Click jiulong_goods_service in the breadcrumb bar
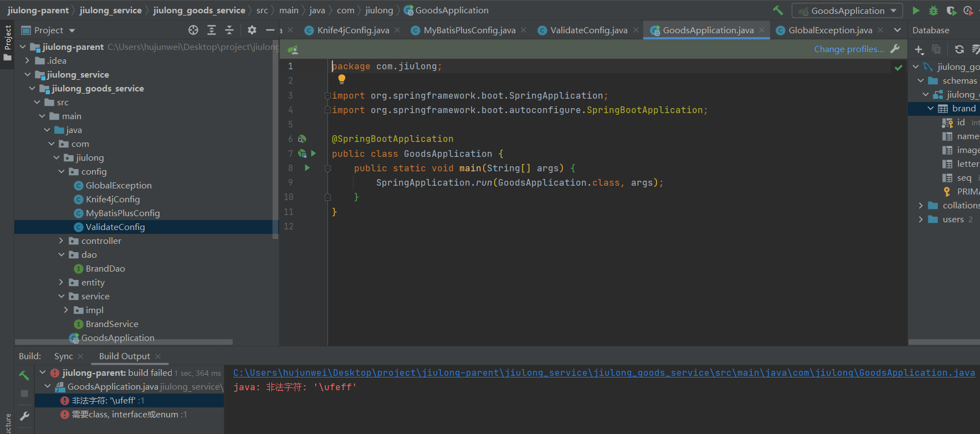This screenshot has width=980, height=434. [199, 10]
